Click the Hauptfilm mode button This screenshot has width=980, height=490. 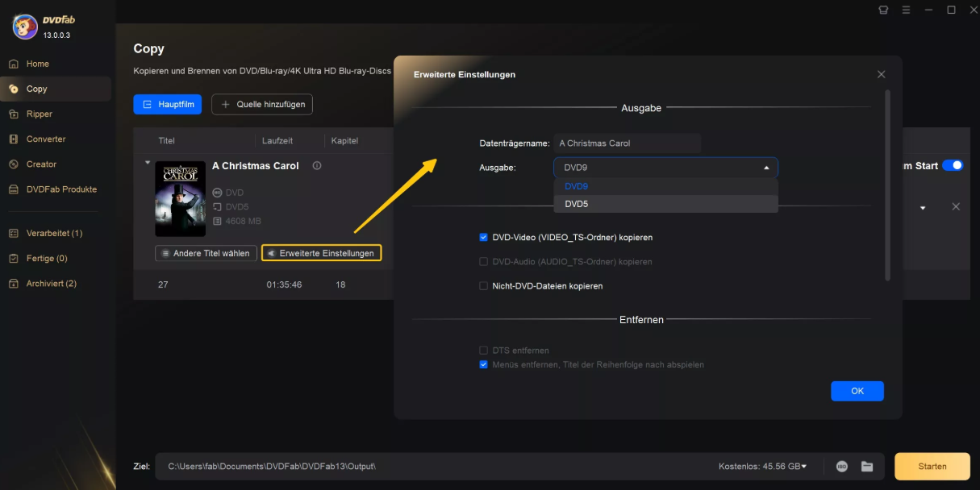click(x=167, y=104)
